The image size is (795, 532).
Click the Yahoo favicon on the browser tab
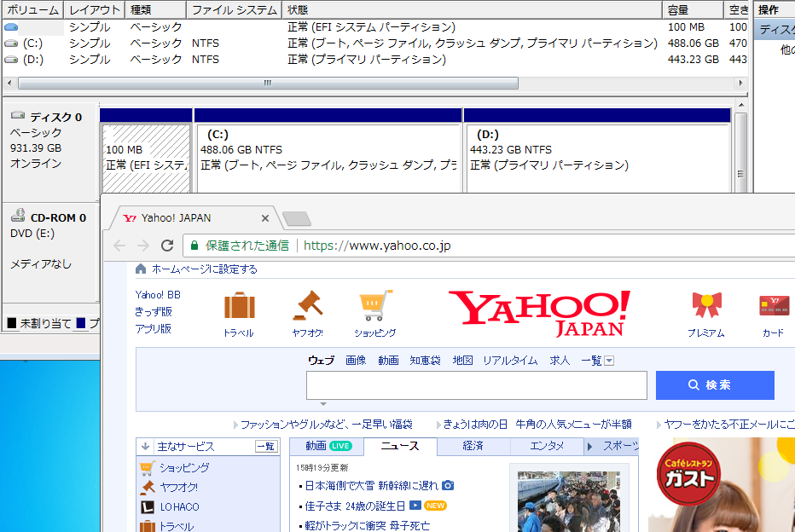130,218
